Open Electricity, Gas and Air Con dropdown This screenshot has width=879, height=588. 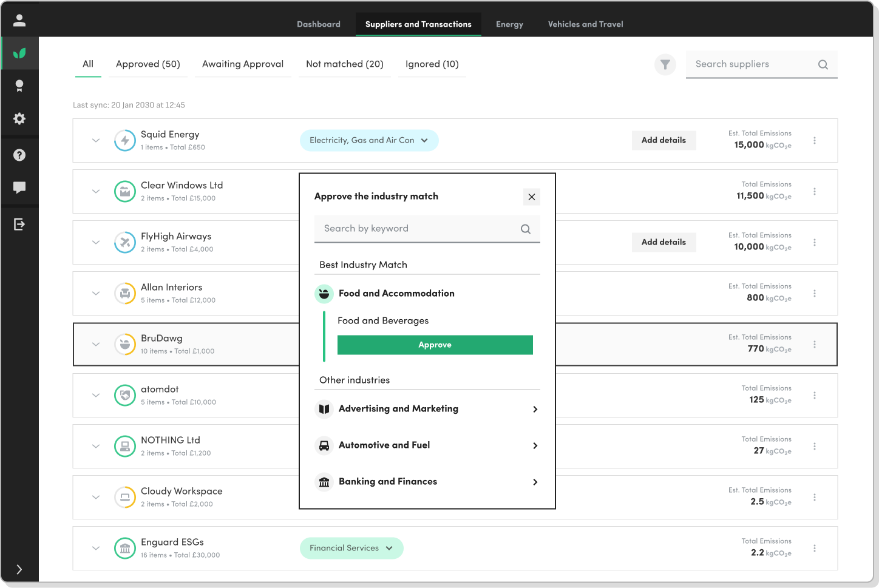369,140
